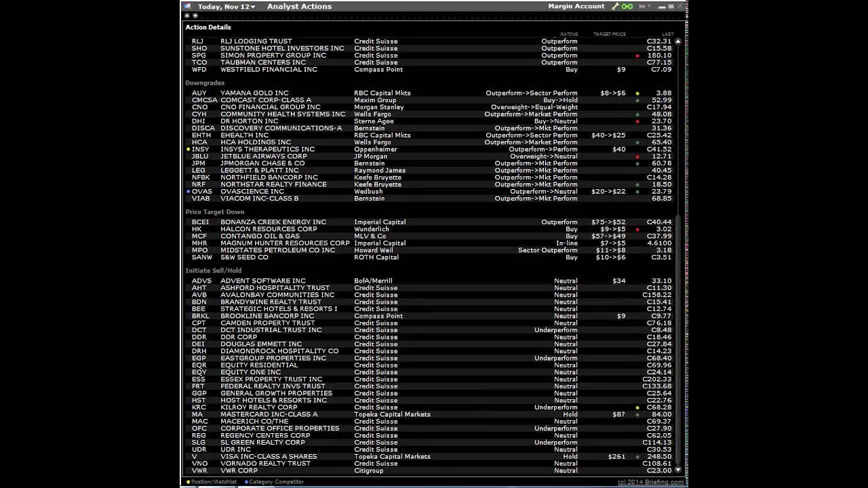Click the yellow position dot beside INSY
This screenshot has width=868, height=488.
pos(189,149)
